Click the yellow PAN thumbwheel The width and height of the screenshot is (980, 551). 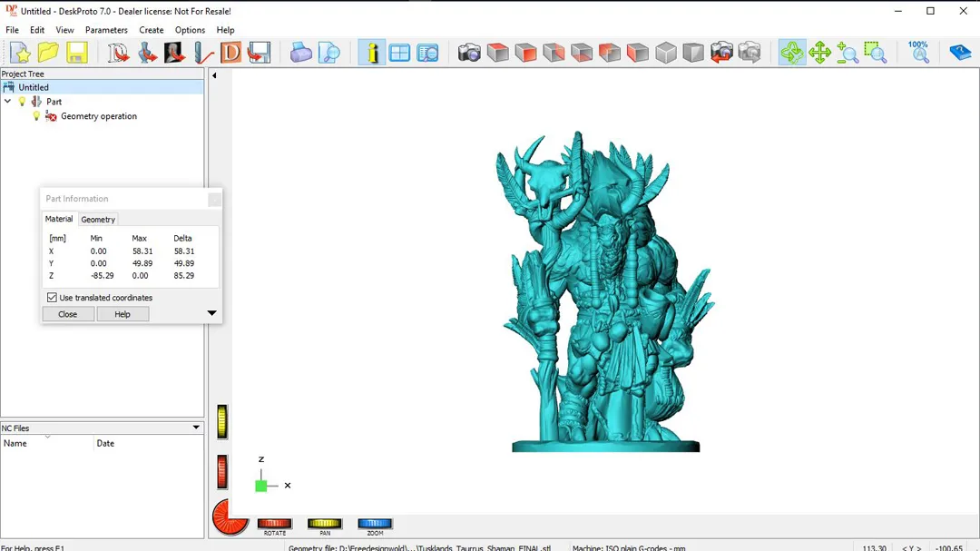pyautogui.click(x=324, y=524)
